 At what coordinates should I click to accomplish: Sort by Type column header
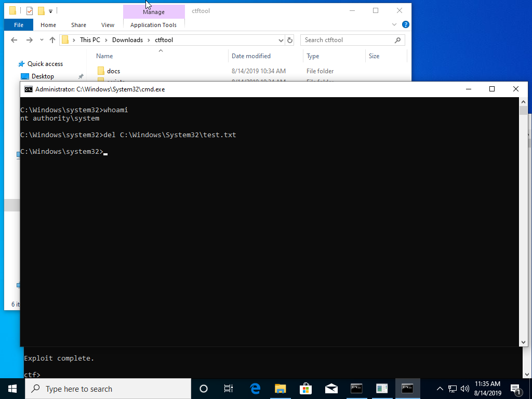pyautogui.click(x=313, y=56)
